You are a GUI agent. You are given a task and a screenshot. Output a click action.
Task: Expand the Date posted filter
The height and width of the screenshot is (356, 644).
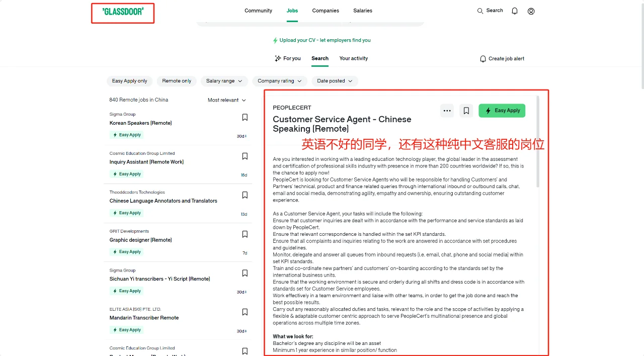click(x=335, y=81)
